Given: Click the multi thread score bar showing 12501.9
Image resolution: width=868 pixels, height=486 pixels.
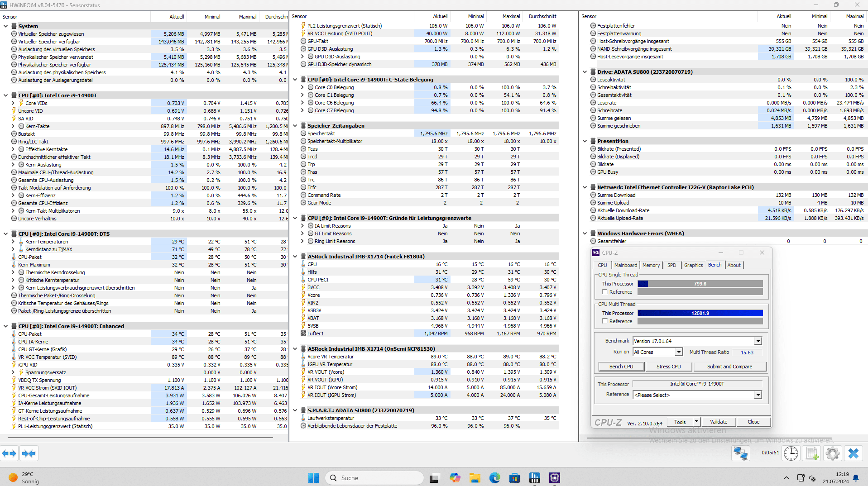Looking at the screenshot, I should coord(700,313).
